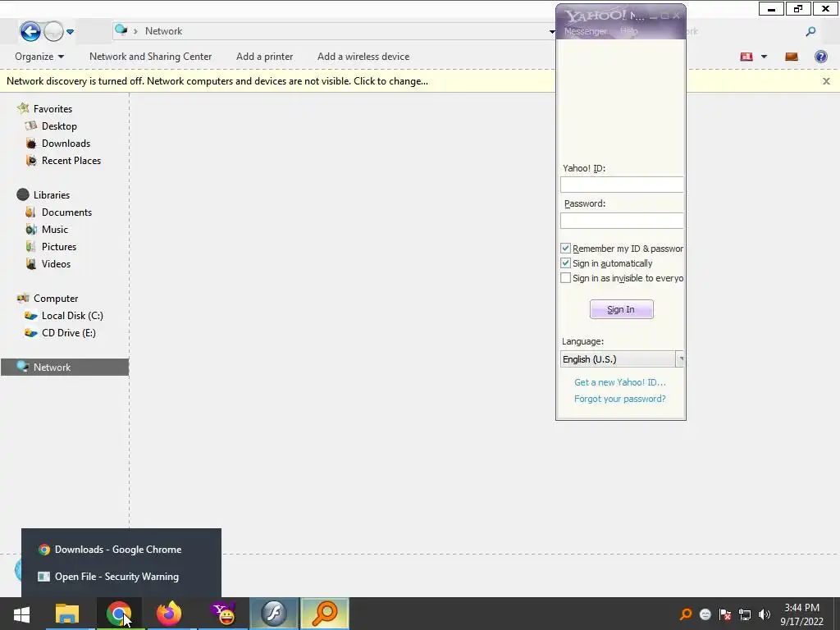Screen dimensions: 840x630
Task: Switch to Downloads - Google Chrome window
Action: [121, 550]
